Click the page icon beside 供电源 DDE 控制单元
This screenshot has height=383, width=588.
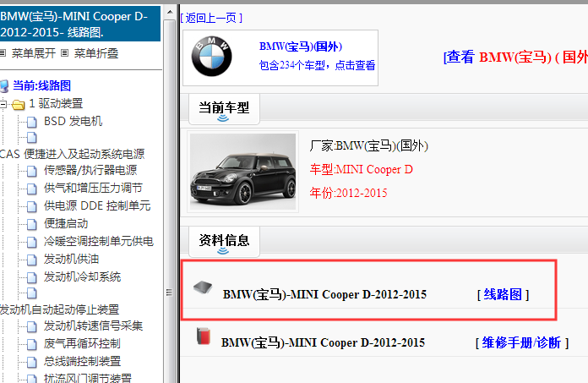pos(32,206)
